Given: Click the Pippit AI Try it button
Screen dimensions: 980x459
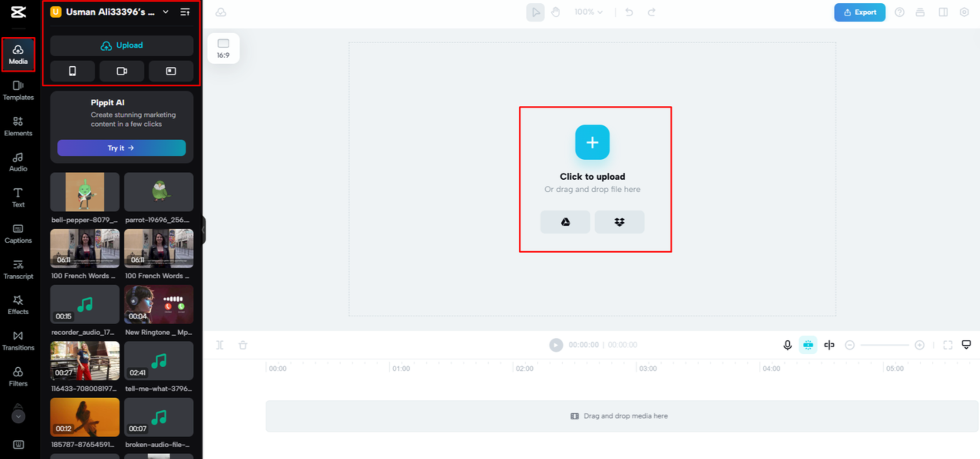Looking at the screenshot, I should [121, 148].
